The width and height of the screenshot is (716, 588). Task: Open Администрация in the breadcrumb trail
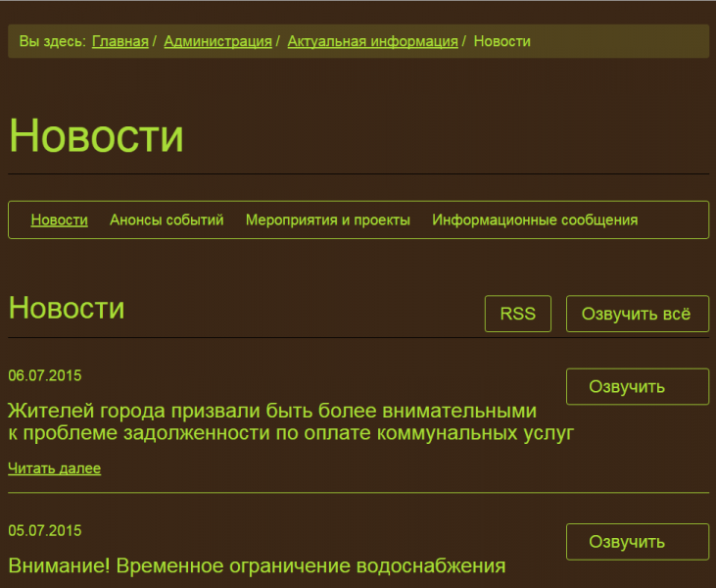217,41
